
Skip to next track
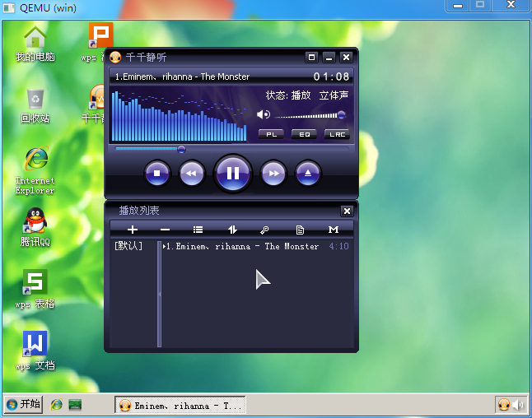(x=273, y=174)
